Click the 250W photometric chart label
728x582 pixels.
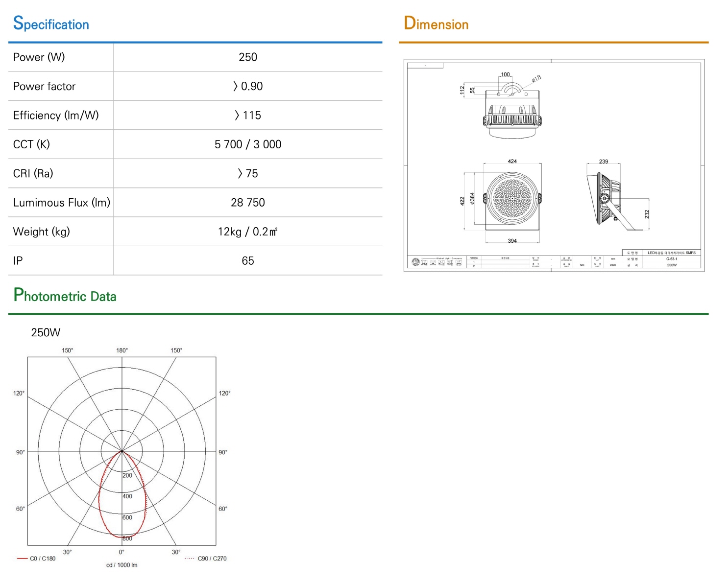point(46,333)
